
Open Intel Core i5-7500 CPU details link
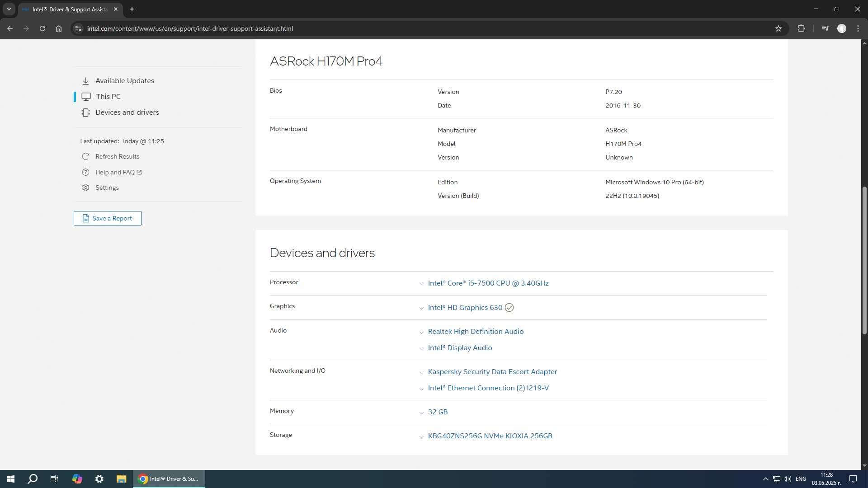coord(488,283)
